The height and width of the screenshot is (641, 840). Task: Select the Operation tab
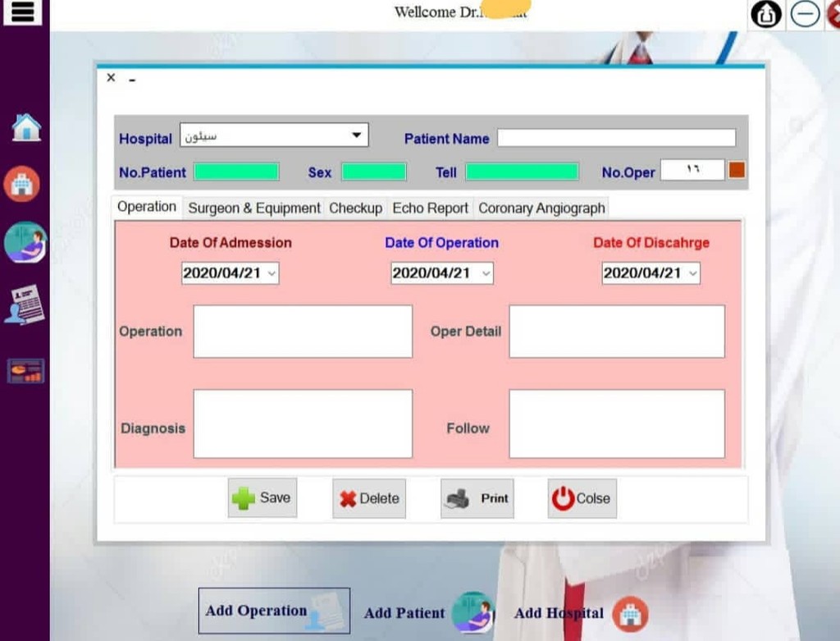coord(147,207)
